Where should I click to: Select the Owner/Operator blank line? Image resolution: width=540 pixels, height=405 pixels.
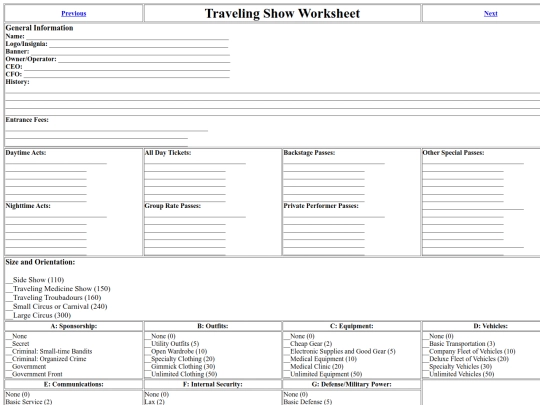(144, 61)
